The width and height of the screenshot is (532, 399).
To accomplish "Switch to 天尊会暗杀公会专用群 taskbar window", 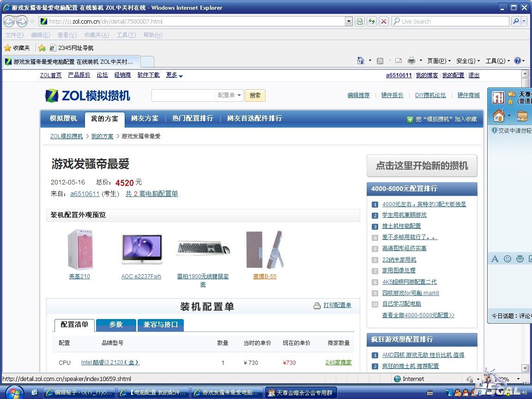I will tap(301, 393).
